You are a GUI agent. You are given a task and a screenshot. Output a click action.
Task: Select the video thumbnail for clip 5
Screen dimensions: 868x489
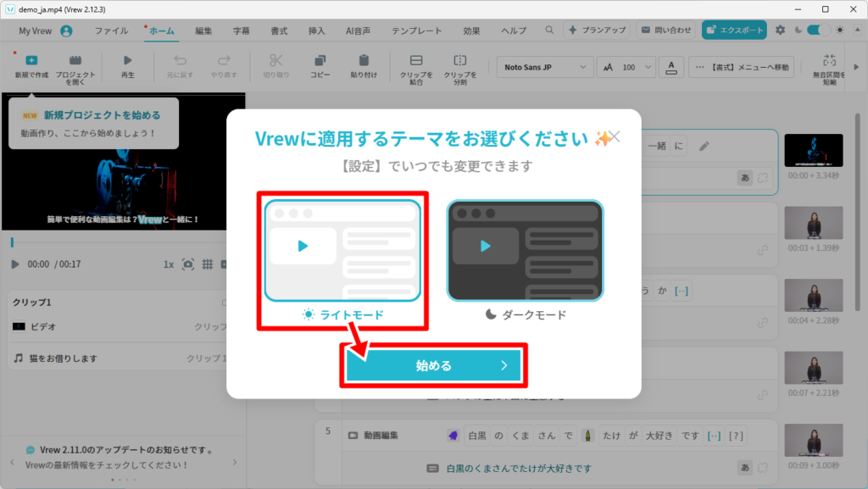[814, 440]
